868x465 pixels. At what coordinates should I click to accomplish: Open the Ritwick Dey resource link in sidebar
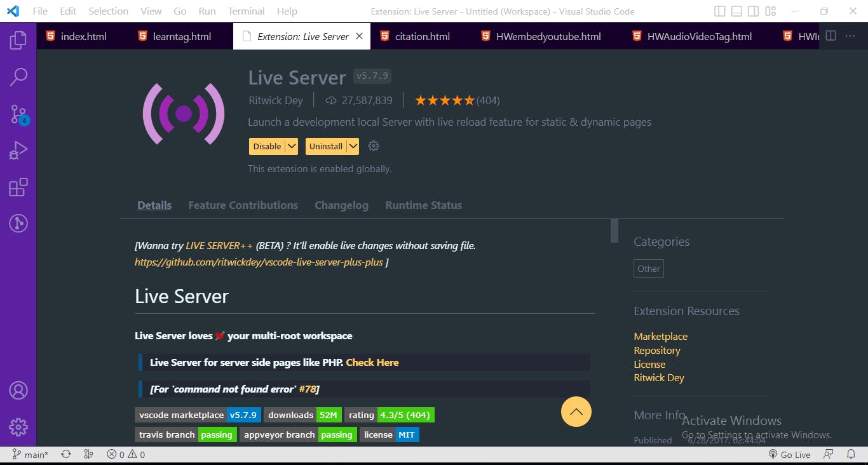coord(659,378)
